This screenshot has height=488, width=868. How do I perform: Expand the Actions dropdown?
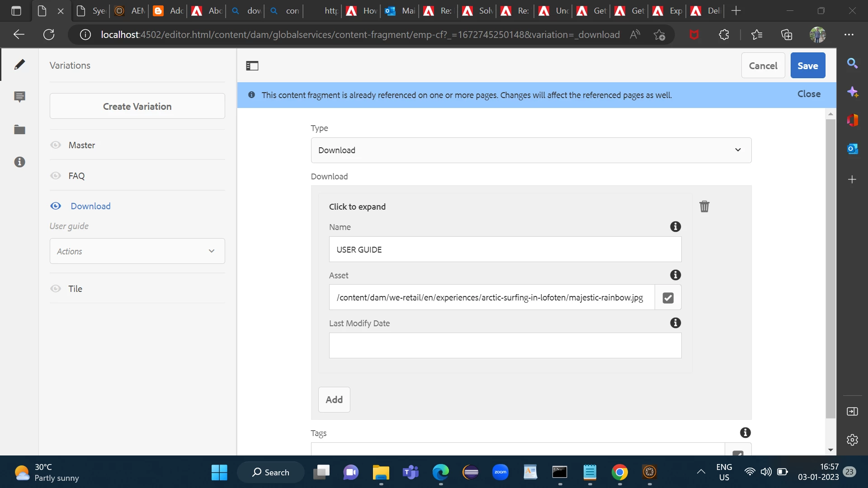[137, 251]
